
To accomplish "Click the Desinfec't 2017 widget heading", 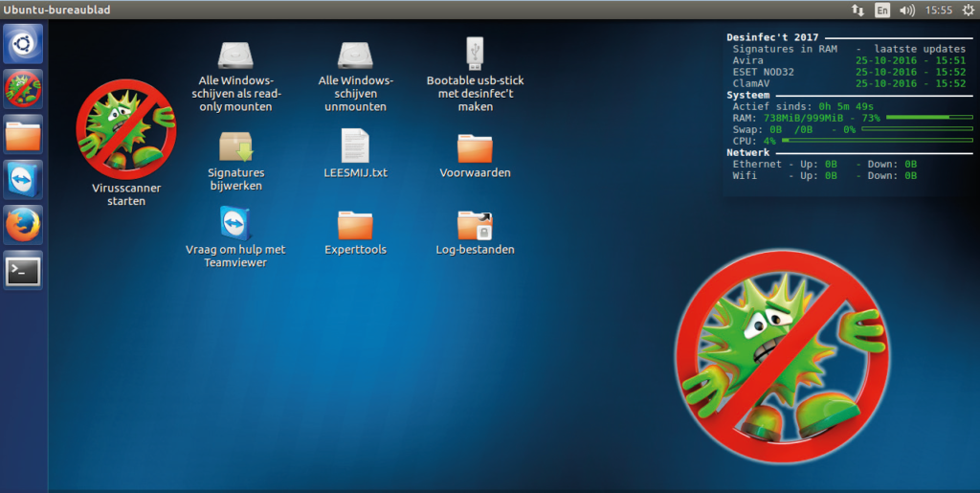I will point(772,37).
